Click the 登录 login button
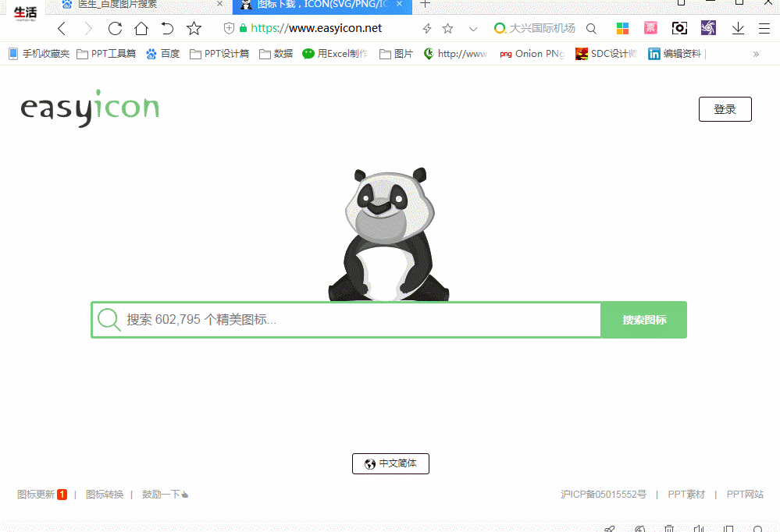 725,110
